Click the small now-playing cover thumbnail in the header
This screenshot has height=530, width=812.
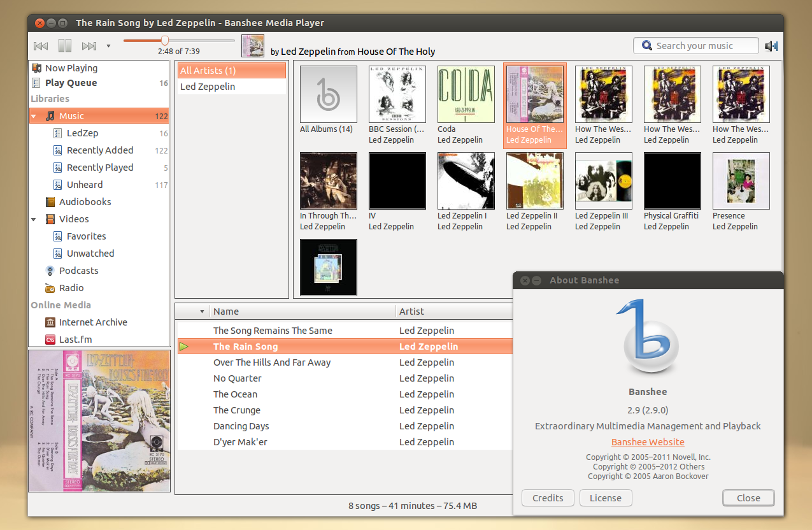tap(253, 46)
